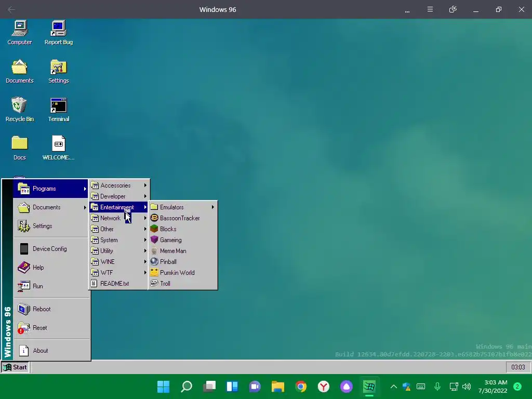
Task: Select the WELCOME markdown file icon
Action: tap(58, 148)
